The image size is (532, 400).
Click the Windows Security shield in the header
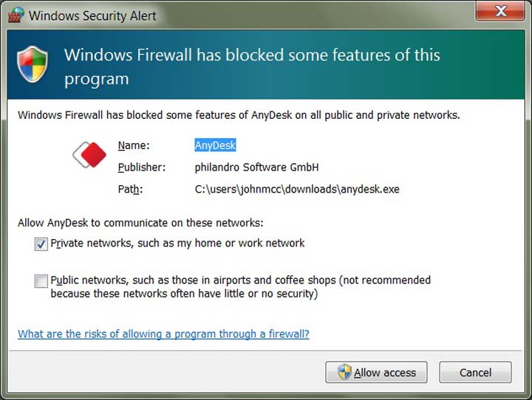click(32, 65)
